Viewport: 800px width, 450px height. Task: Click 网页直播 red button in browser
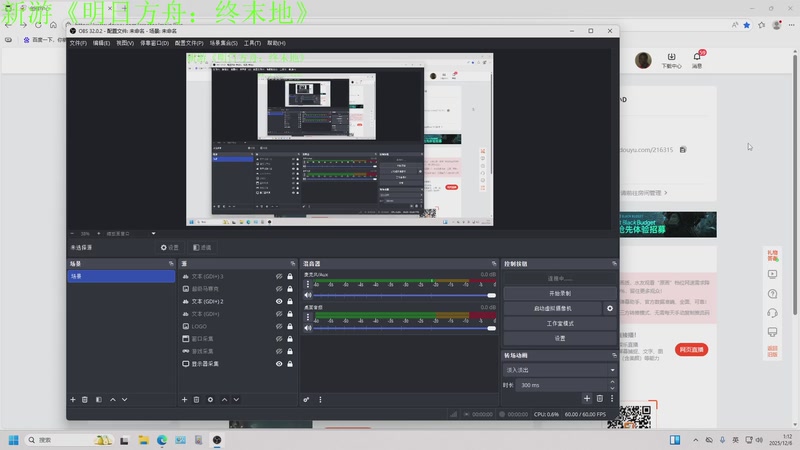click(x=691, y=349)
